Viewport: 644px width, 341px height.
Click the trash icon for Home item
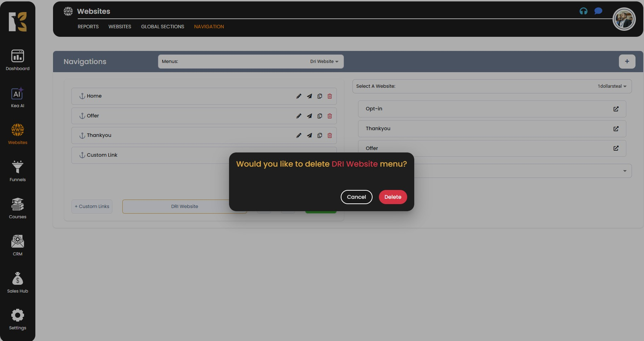[x=330, y=96]
